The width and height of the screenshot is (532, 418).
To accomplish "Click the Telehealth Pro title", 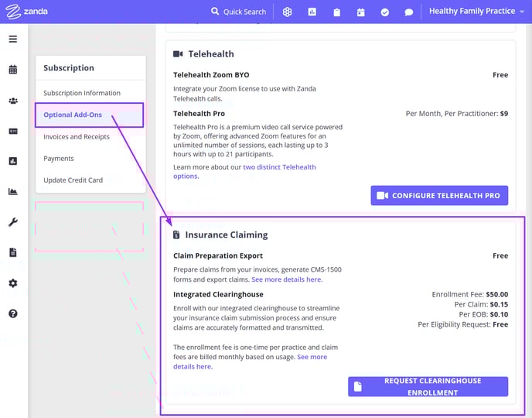I will tap(199, 114).
